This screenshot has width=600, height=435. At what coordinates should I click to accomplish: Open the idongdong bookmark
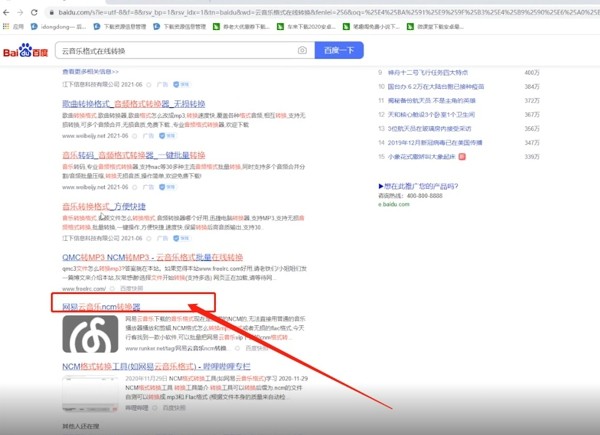click(59, 26)
